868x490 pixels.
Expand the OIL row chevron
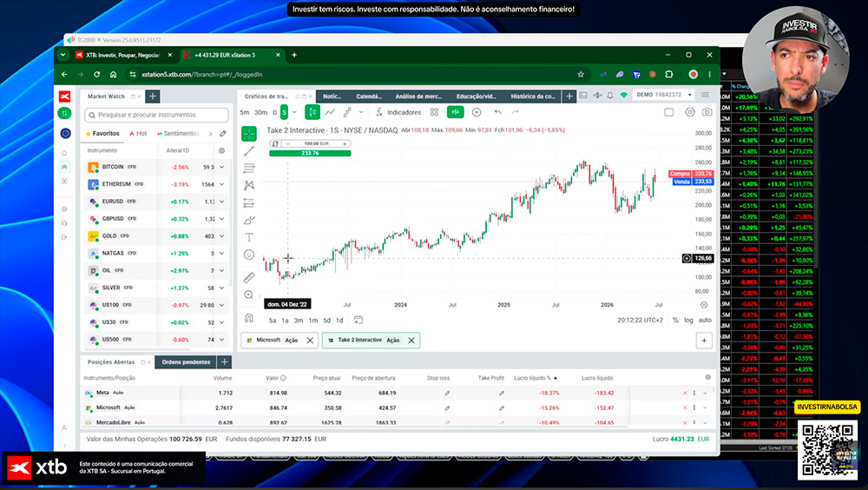[222, 270]
